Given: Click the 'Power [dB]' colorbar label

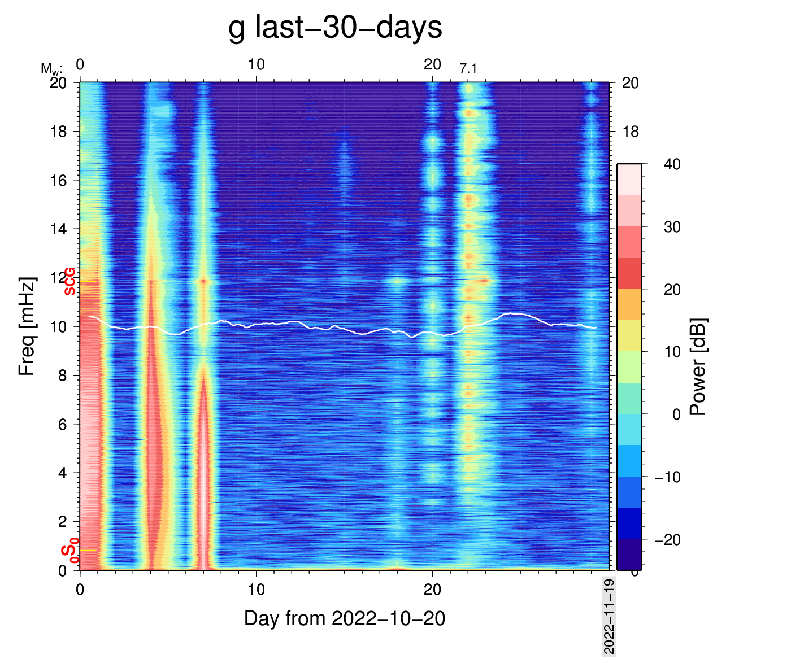Looking at the screenshot, I should (x=698, y=367).
